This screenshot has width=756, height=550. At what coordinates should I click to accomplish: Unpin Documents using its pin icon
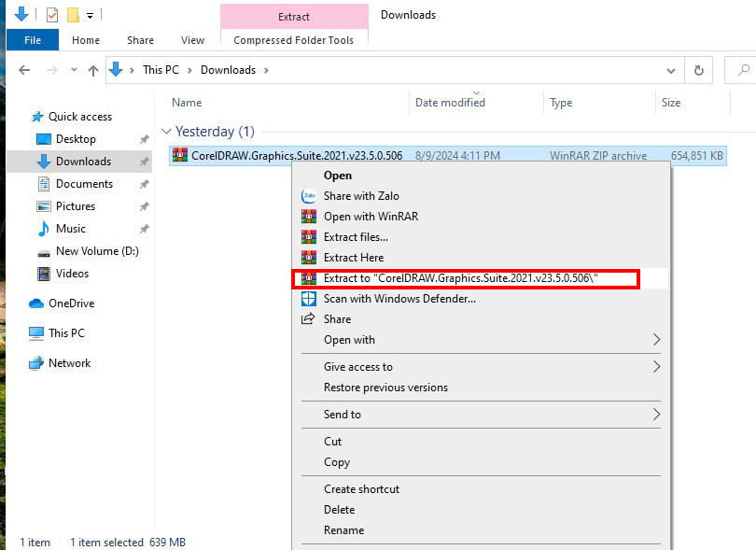click(x=144, y=184)
